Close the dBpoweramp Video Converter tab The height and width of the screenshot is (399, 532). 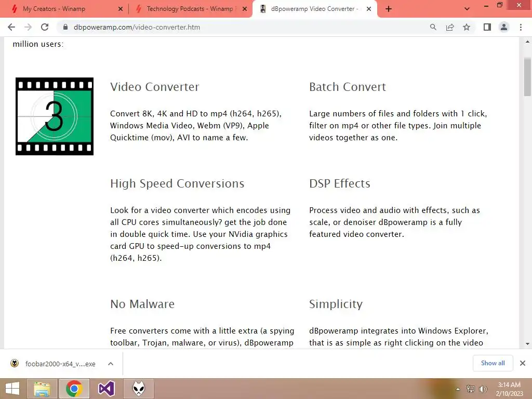(369, 9)
